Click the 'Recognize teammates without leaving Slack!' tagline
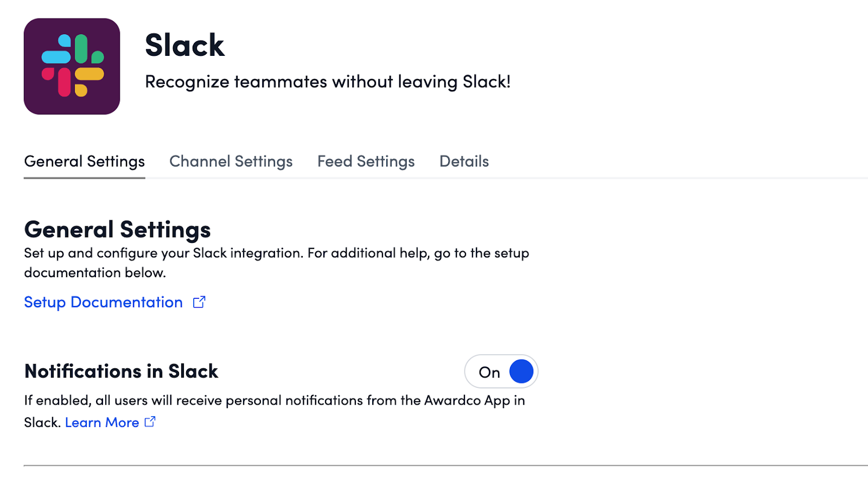The image size is (868, 485). pos(328,82)
